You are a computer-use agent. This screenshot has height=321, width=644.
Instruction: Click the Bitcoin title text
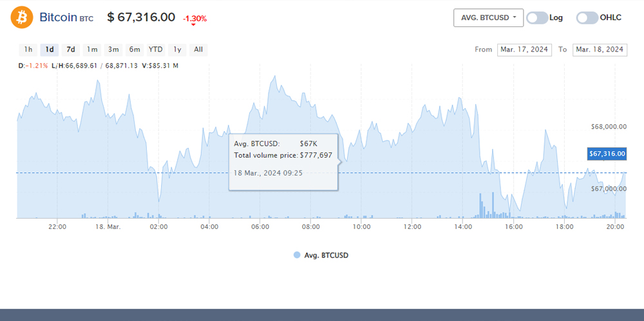coord(58,17)
